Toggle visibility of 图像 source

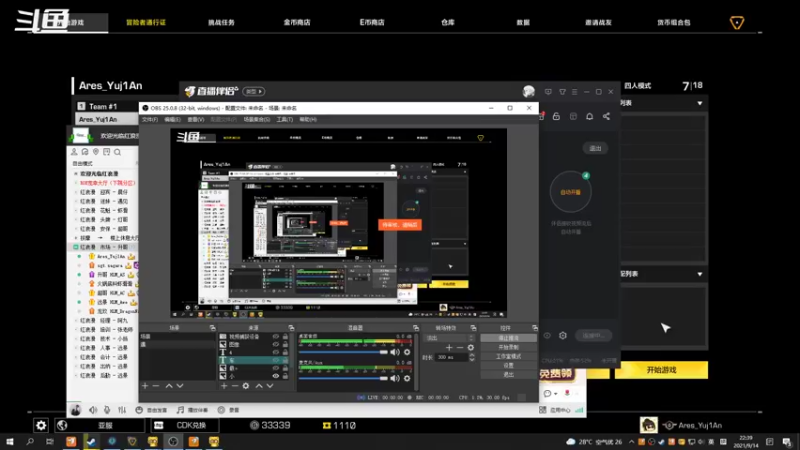coord(276,344)
